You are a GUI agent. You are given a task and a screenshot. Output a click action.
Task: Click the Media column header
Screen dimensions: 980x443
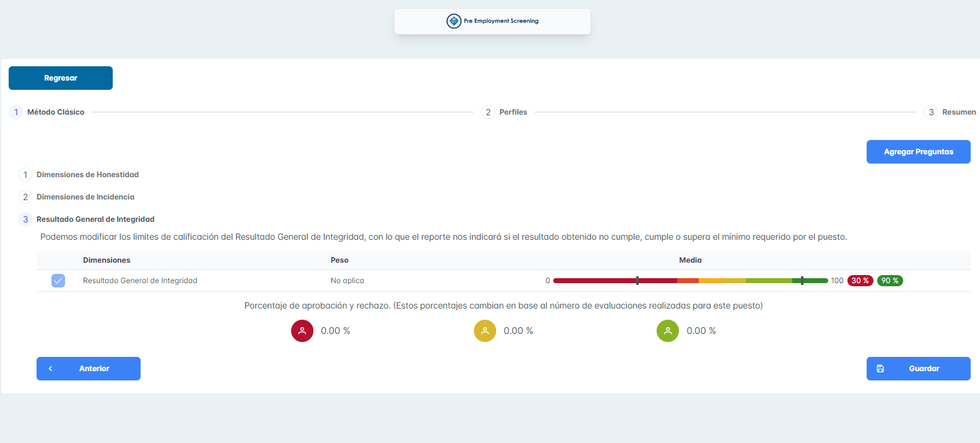[x=690, y=260]
